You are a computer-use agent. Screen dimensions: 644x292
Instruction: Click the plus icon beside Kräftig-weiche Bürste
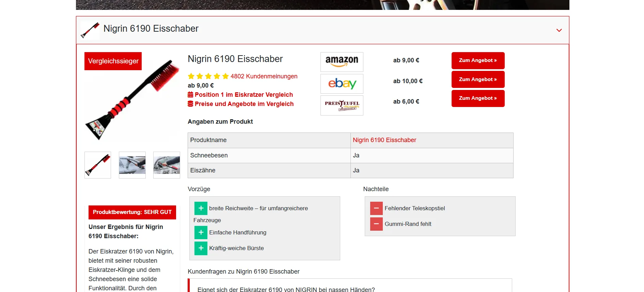(201, 248)
